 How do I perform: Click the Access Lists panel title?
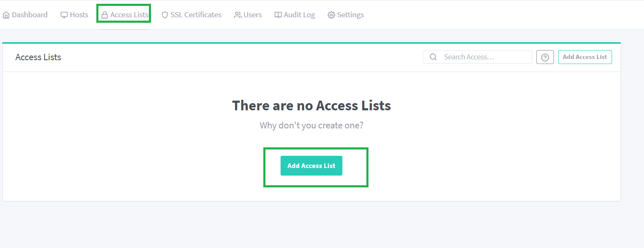(x=38, y=57)
